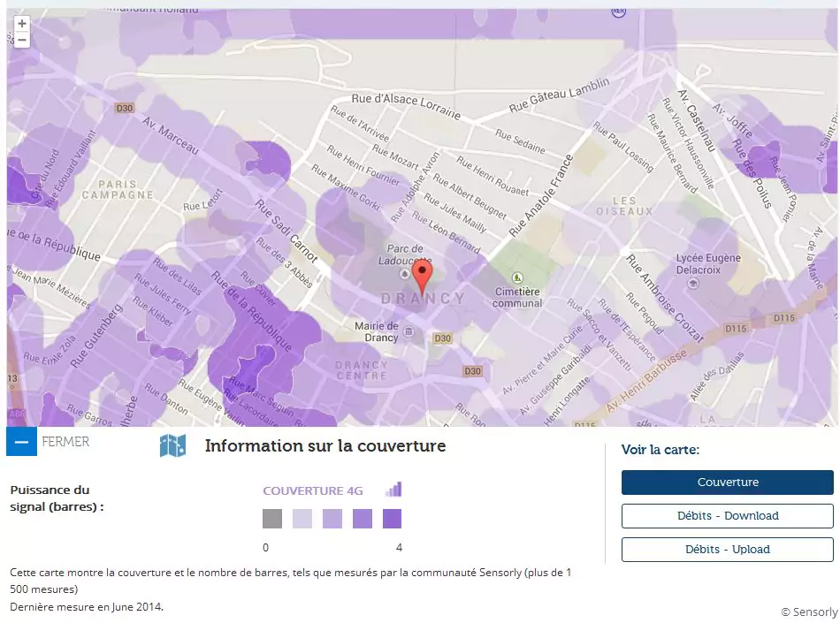Switch to the Débits - Download map
Image resolution: width=840 pixels, height=623 pixels.
(x=727, y=516)
